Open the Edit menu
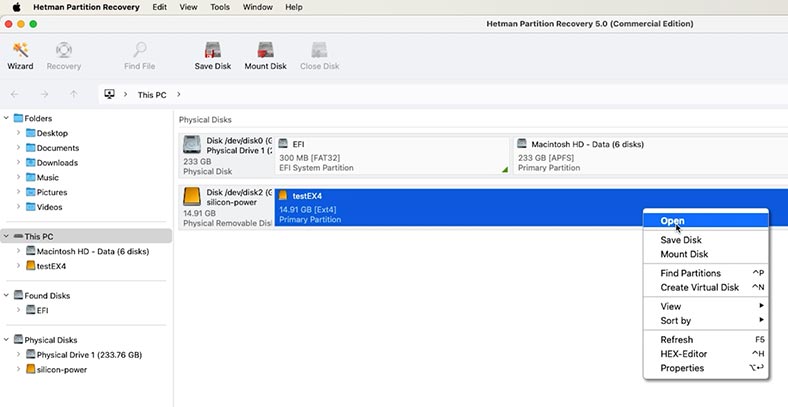788x407 pixels. pyautogui.click(x=159, y=7)
